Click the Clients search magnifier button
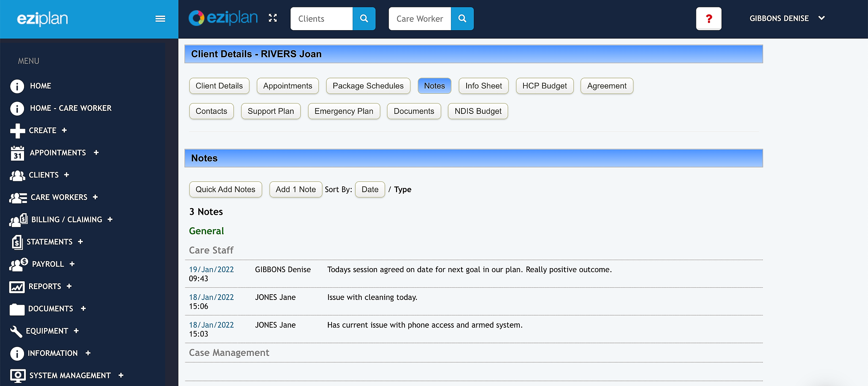Screen dimensions: 868x386 pyautogui.click(x=364, y=19)
